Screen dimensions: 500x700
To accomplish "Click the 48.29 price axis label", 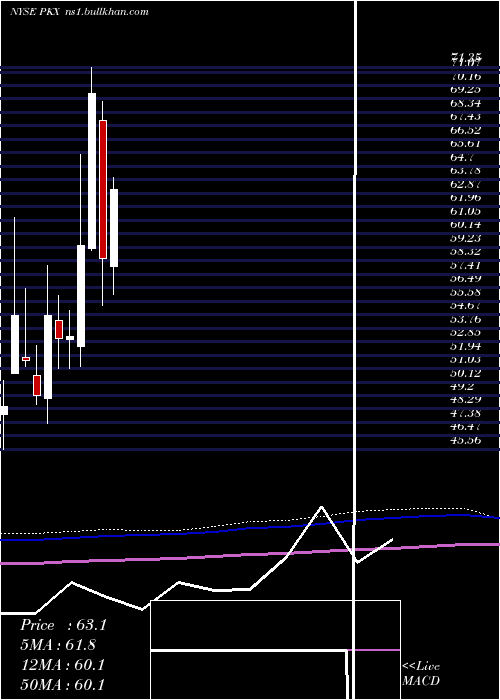I will click(466, 400).
